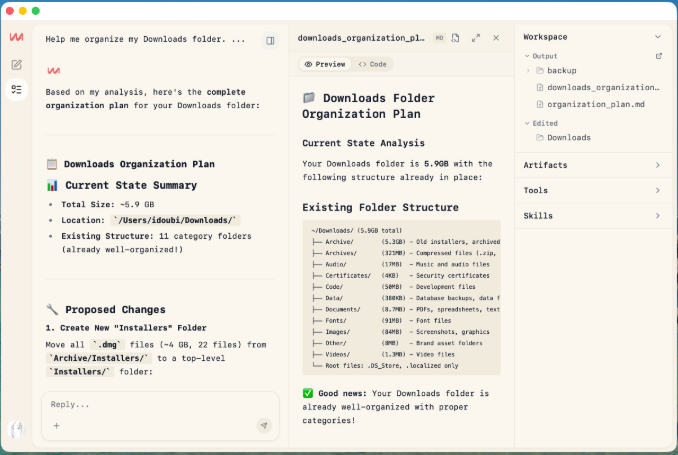Click the 'Archive/Installers/' code text

[x=99, y=358]
